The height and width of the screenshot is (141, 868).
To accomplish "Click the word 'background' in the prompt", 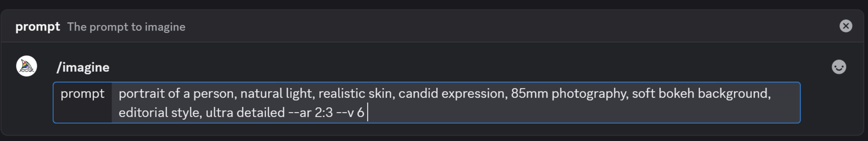I will click(x=734, y=94).
